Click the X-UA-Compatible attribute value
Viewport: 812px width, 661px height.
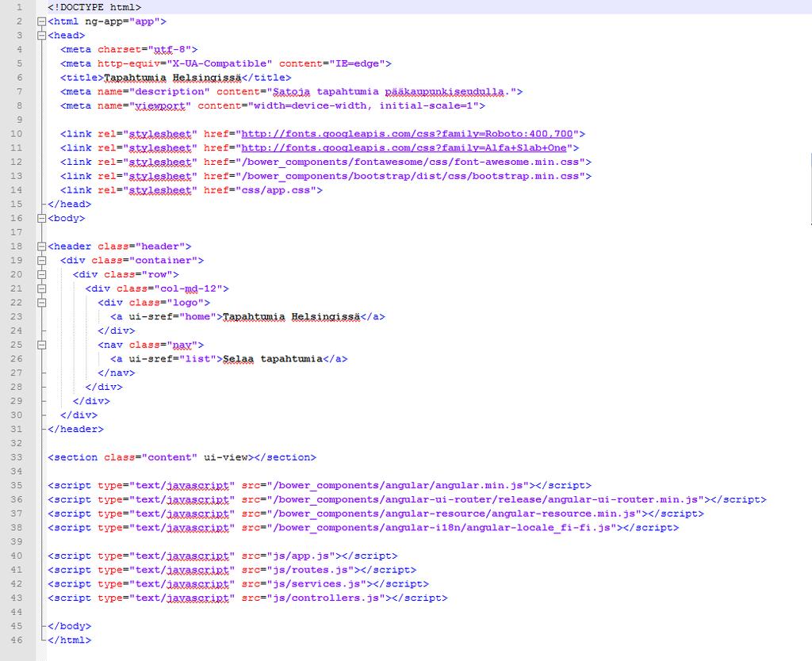click(219, 63)
